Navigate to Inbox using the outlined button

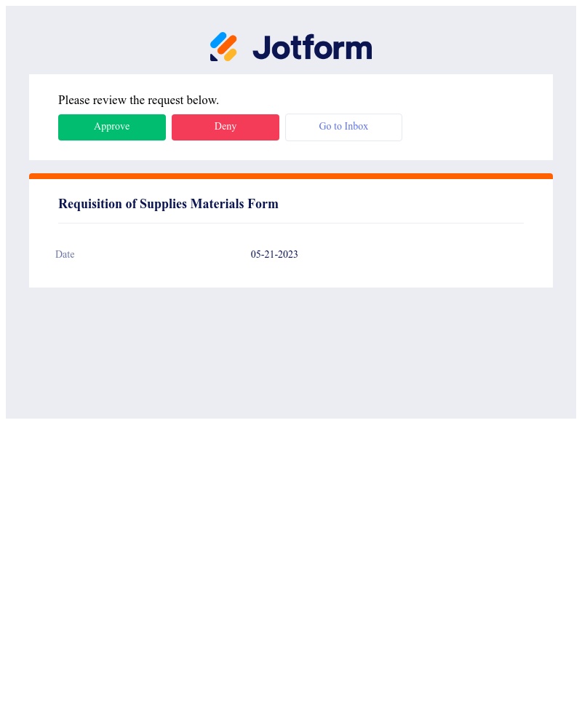click(343, 127)
